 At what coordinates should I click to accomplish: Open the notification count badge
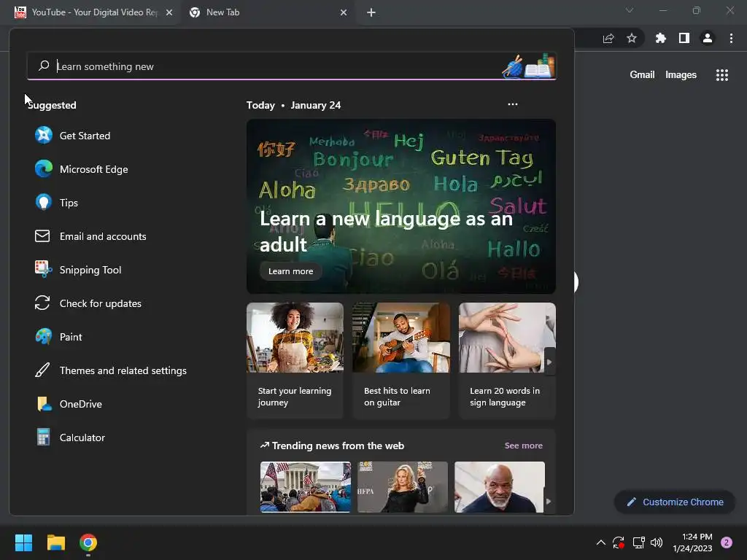[x=727, y=542]
